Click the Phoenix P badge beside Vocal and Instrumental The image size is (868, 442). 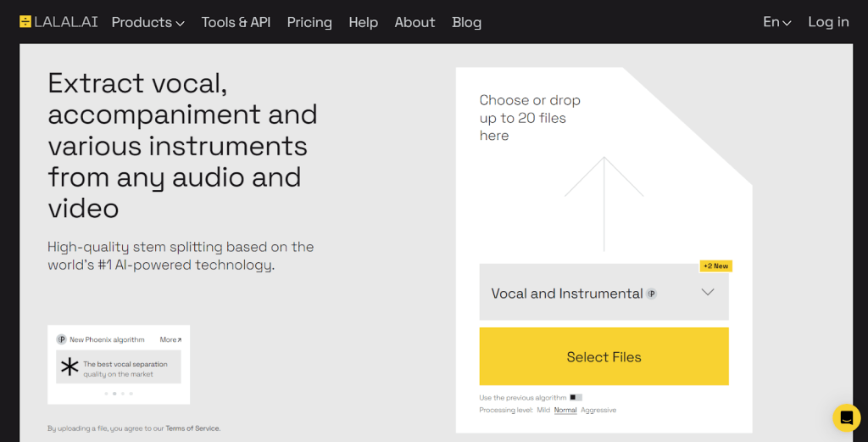point(652,294)
